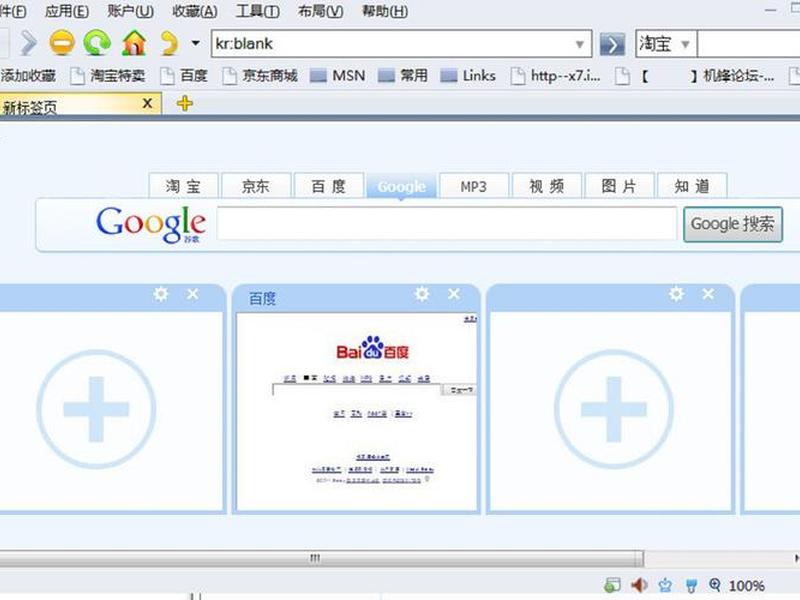Switch to the 淘宝 search tab
800x600 pixels.
[183, 186]
